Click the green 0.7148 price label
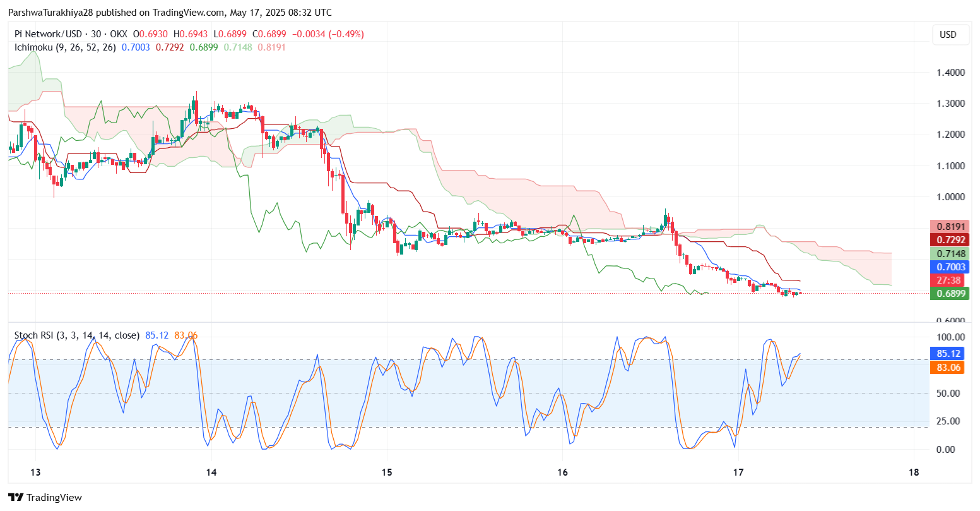980x511 pixels. (949, 254)
